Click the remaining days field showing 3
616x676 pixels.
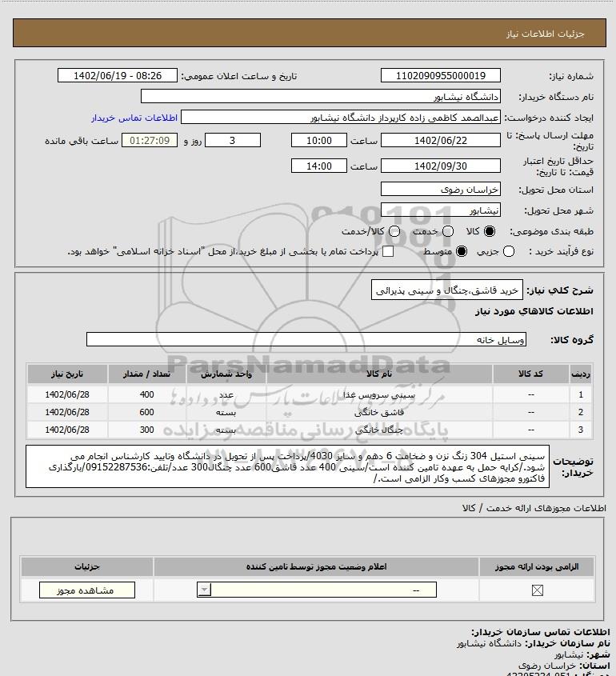pyautogui.click(x=233, y=141)
